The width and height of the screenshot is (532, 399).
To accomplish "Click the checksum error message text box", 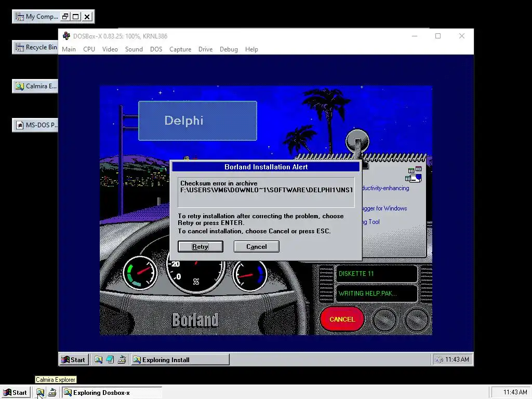I will click(x=266, y=192).
